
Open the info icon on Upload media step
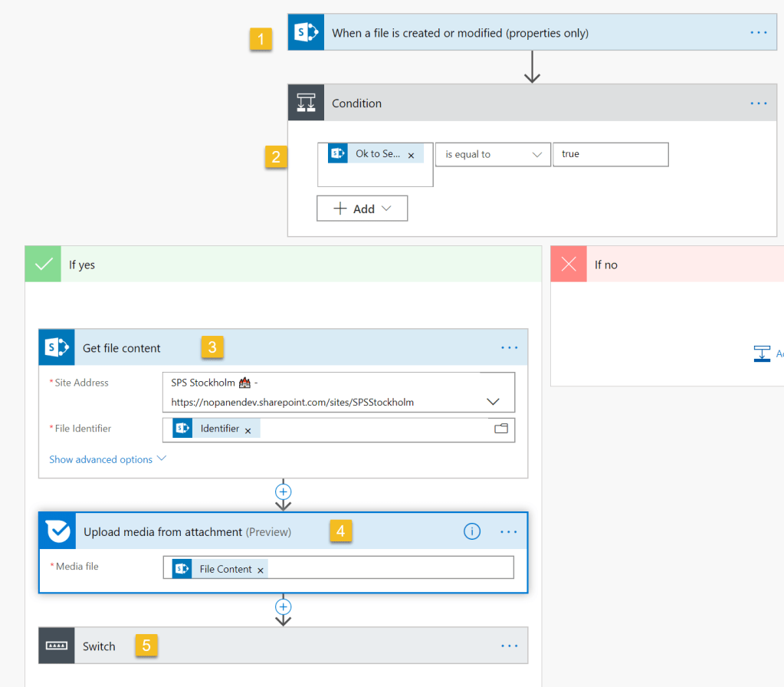point(472,531)
